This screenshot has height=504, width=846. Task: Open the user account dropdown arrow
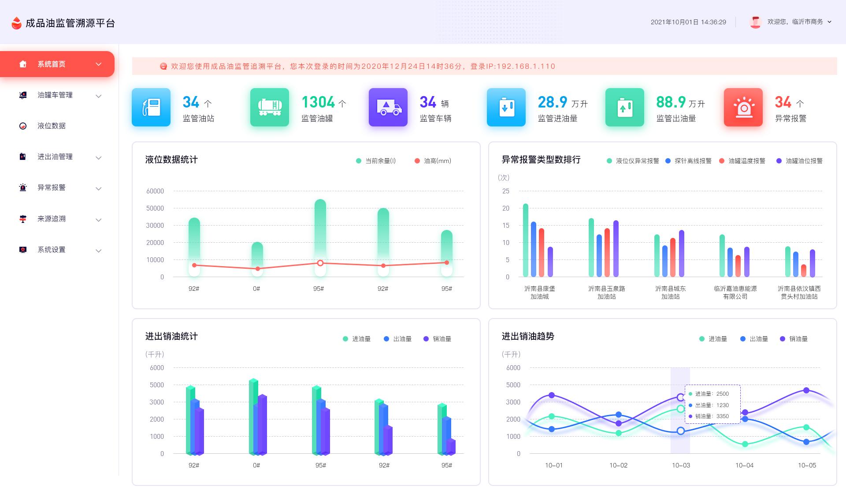pyautogui.click(x=830, y=22)
